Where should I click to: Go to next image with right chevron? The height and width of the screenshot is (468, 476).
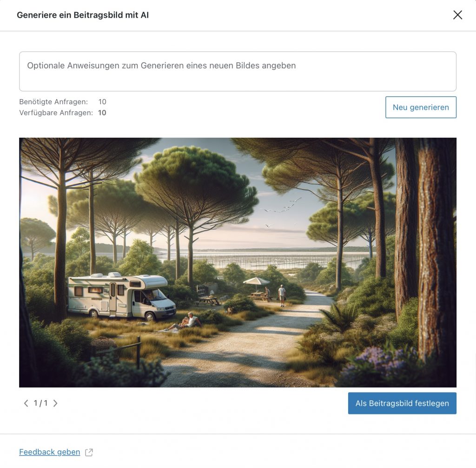point(55,403)
